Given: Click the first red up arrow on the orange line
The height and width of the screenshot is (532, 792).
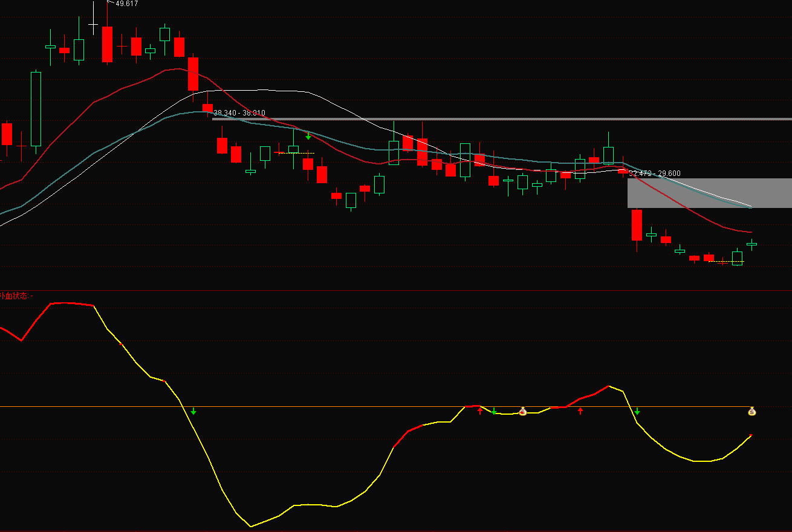Looking at the screenshot, I should tap(480, 411).
